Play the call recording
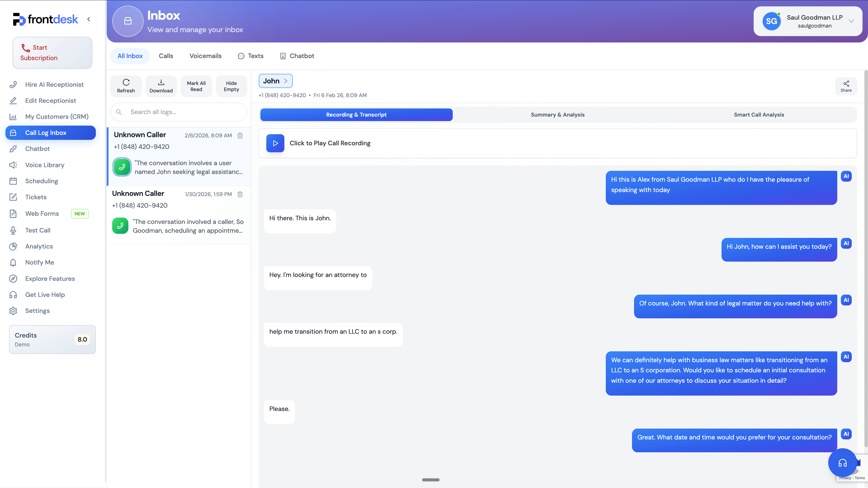Screen dimensions: 868x488 tap(275, 143)
